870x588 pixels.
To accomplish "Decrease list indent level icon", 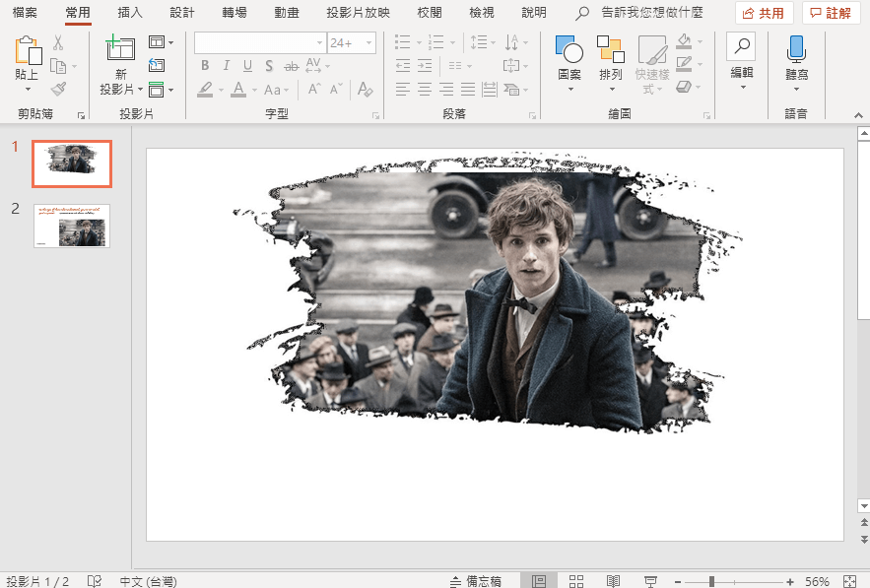I will (x=403, y=66).
